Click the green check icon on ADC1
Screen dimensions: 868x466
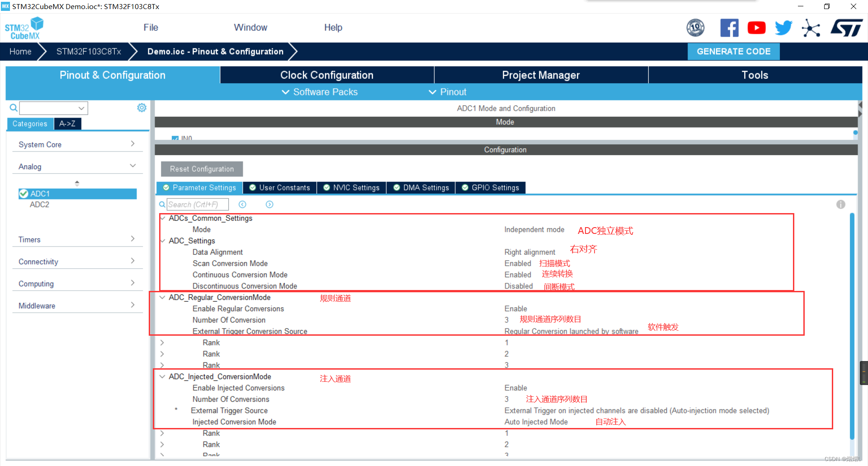pos(24,194)
